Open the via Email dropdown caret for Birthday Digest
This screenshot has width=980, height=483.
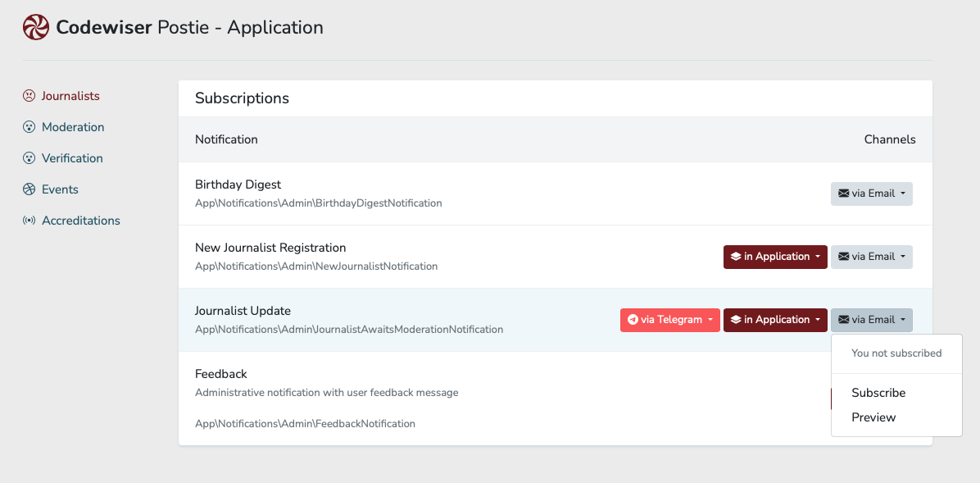pos(902,194)
